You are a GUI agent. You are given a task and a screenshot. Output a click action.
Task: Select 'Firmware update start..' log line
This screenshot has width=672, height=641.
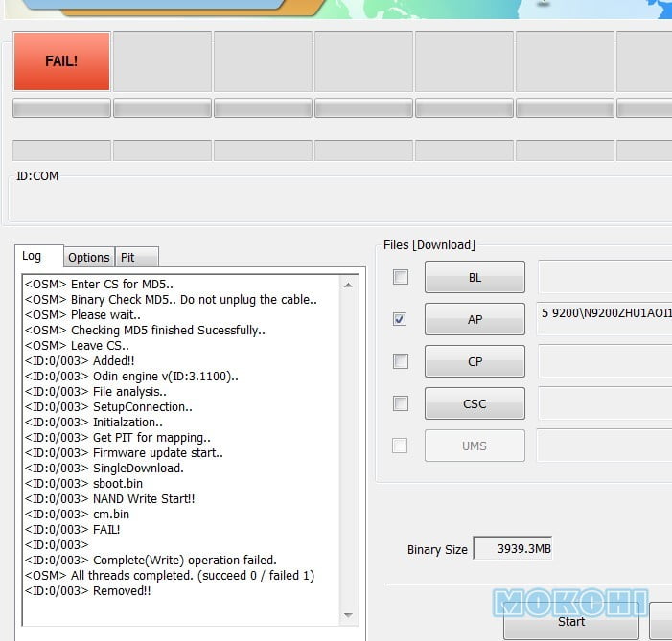[x=124, y=453]
